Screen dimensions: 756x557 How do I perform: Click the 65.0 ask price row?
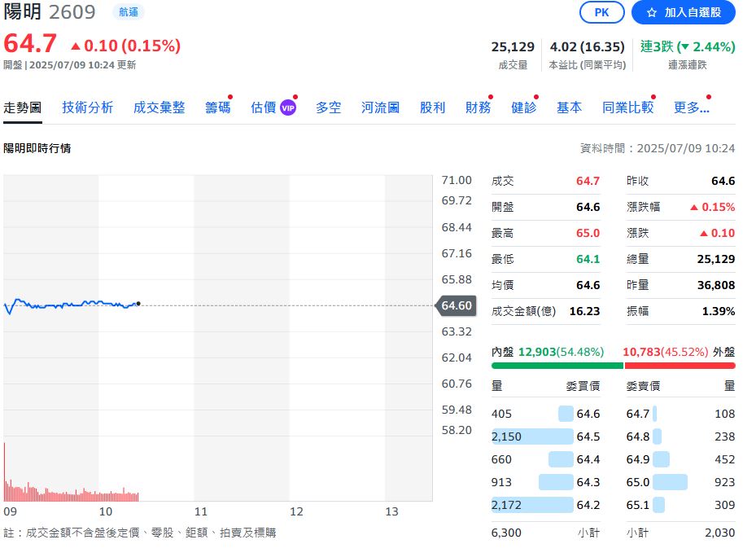coord(681,482)
